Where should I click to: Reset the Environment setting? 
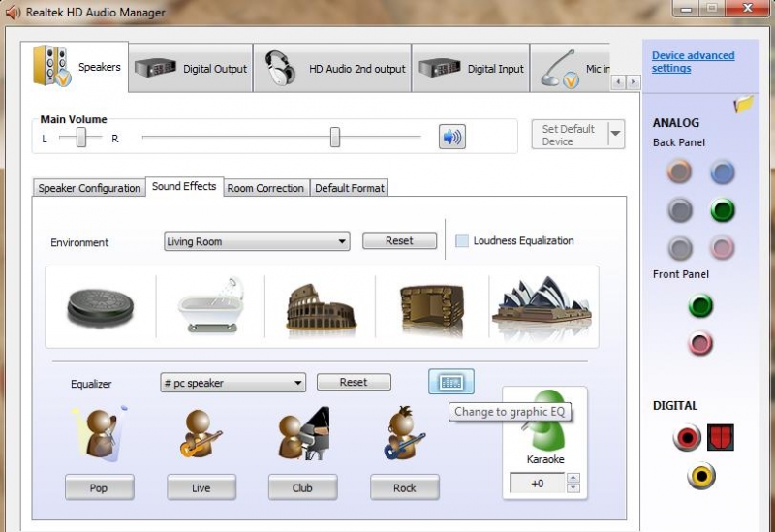pos(399,241)
